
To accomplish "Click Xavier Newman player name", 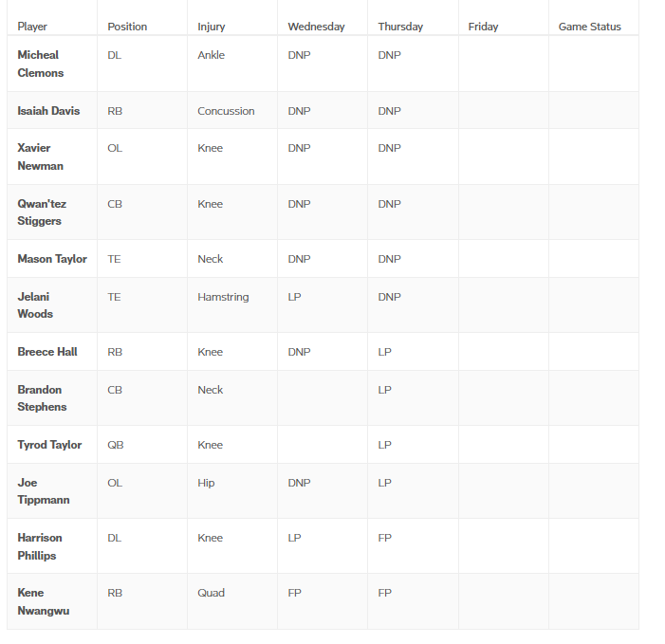I will click(x=40, y=156).
